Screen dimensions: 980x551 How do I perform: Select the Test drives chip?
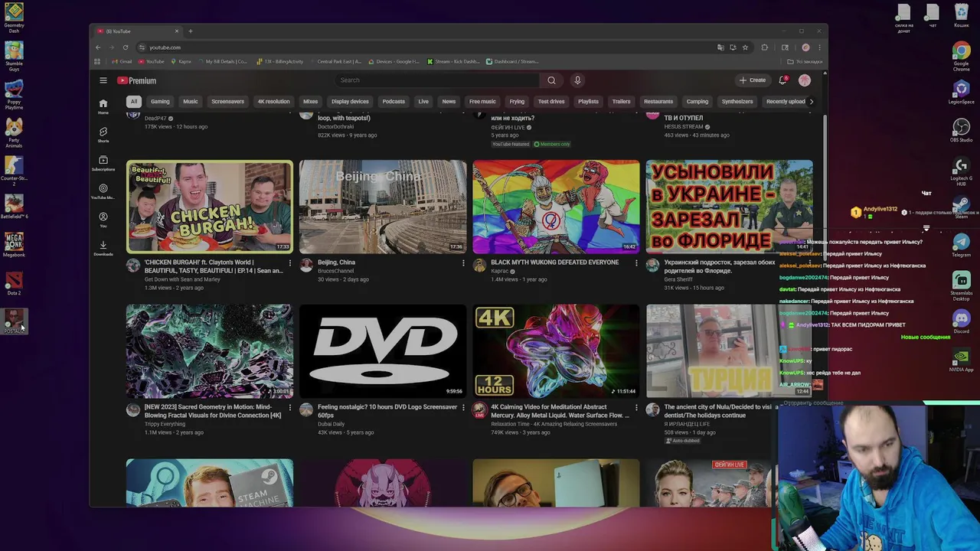pyautogui.click(x=551, y=101)
